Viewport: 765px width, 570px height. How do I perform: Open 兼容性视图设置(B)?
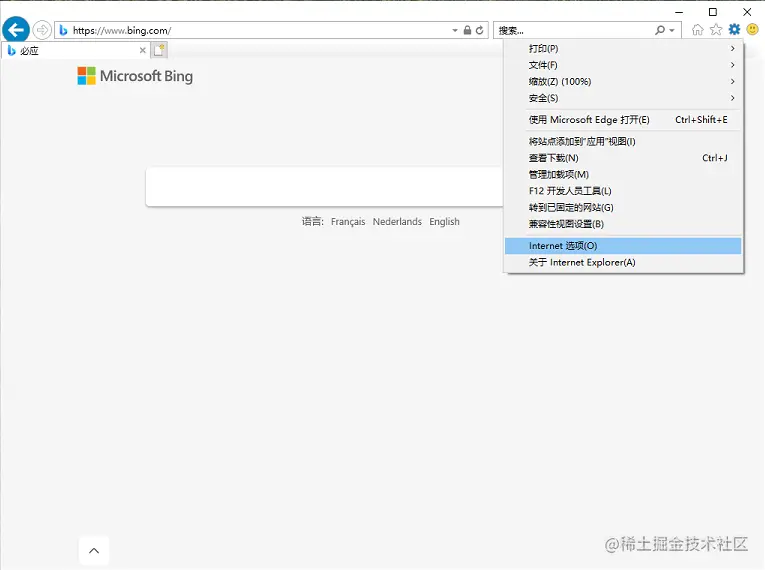[x=624, y=224]
